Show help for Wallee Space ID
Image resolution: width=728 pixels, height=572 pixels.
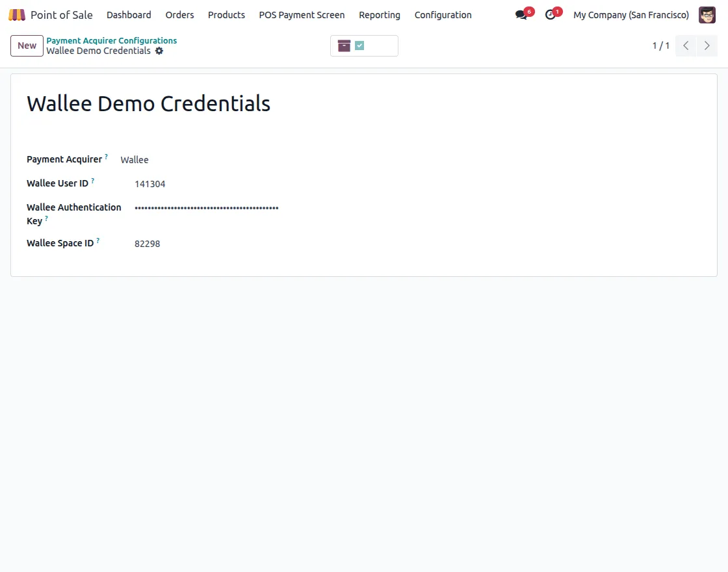click(98, 240)
